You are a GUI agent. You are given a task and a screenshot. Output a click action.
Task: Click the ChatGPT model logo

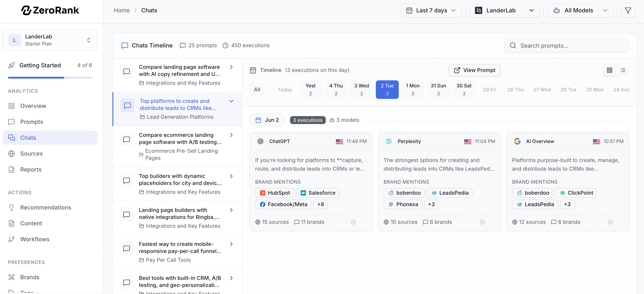coord(260,141)
